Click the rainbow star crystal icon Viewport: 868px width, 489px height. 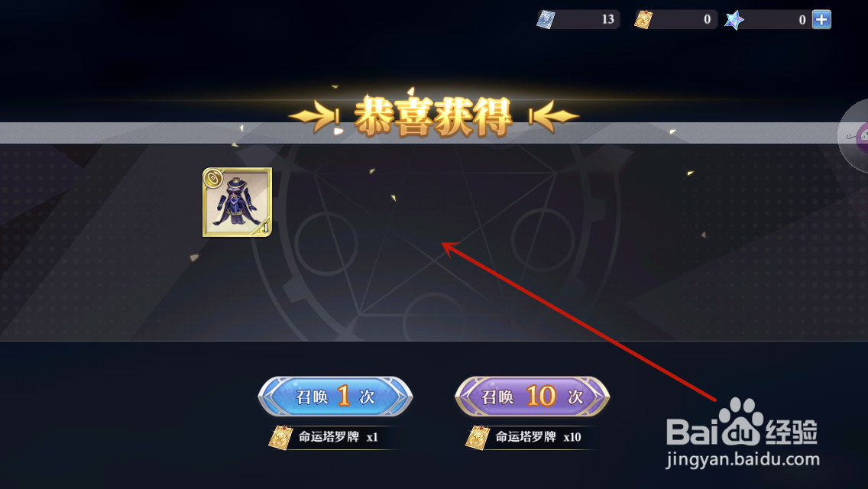734,21
